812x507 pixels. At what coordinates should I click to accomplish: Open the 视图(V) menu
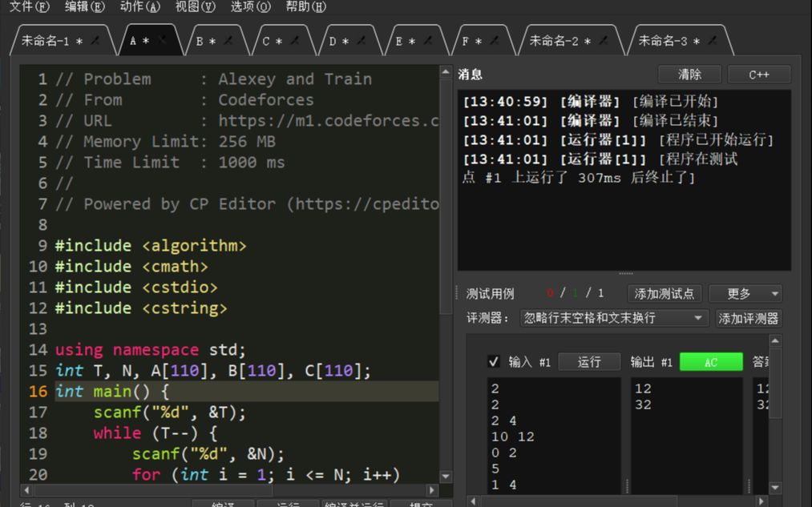point(196,6)
